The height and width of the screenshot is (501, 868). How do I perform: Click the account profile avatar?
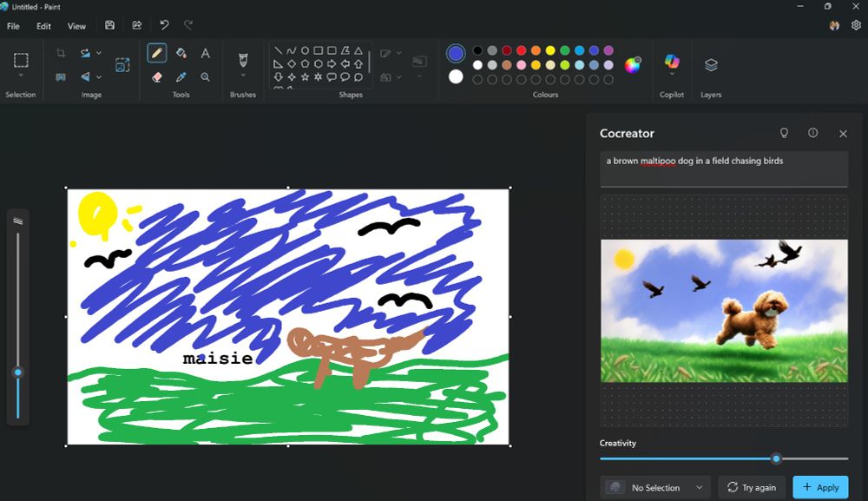click(x=834, y=25)
